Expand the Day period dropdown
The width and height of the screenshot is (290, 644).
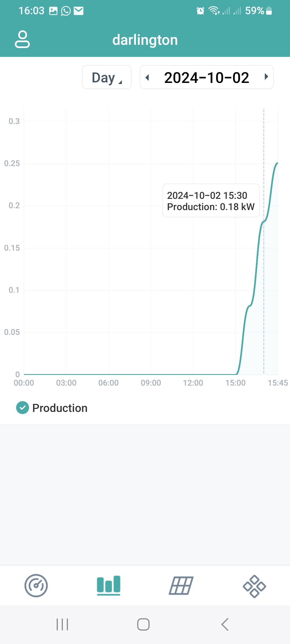point(107,77)
